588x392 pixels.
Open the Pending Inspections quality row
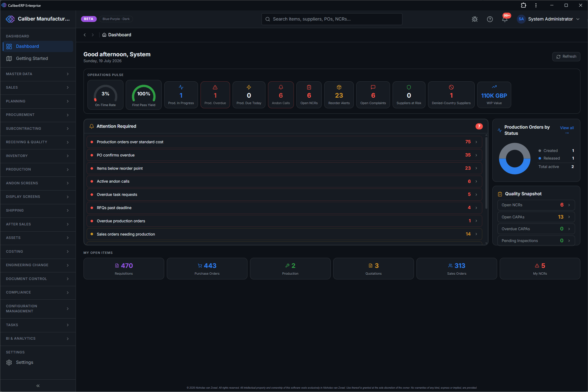(536, 241)
